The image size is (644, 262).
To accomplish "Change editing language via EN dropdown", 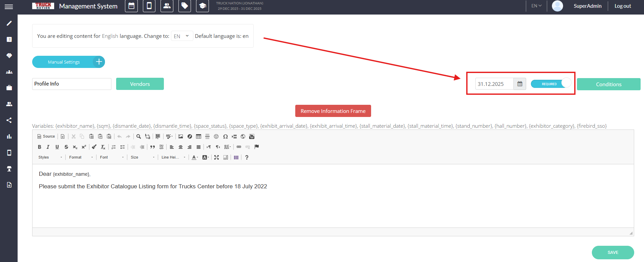I will [x=182, y=36].
